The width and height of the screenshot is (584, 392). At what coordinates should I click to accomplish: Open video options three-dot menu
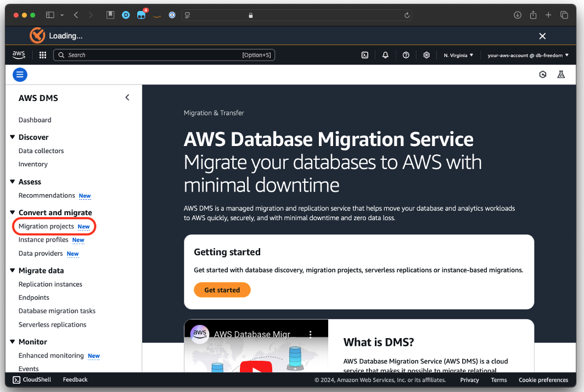point(310,334)
